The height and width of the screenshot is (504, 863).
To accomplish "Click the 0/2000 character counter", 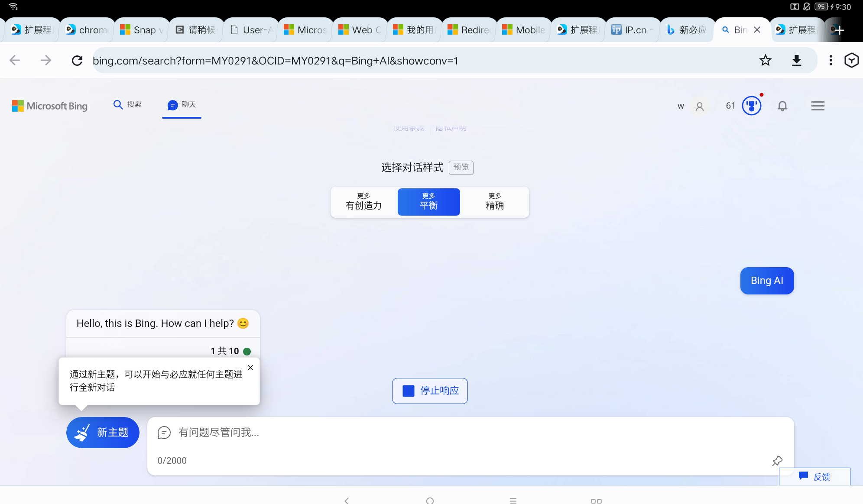I will (x=172, y=461).
